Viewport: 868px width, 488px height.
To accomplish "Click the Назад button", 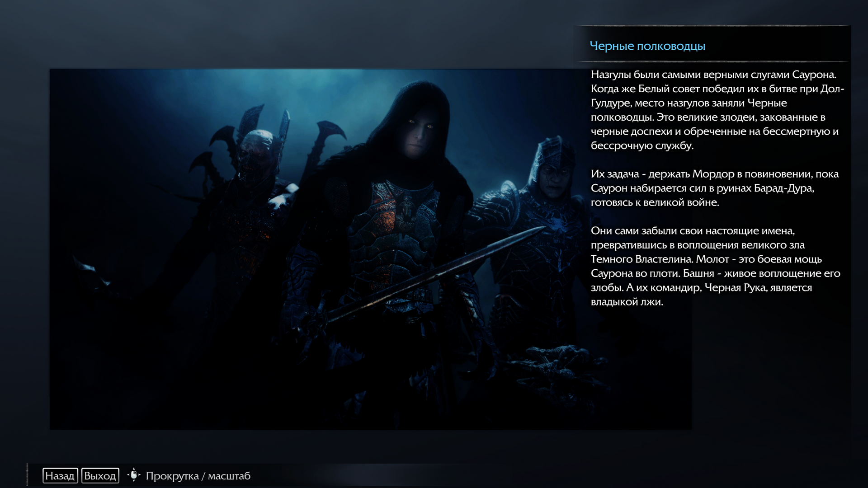I will [x=60, y=476].
